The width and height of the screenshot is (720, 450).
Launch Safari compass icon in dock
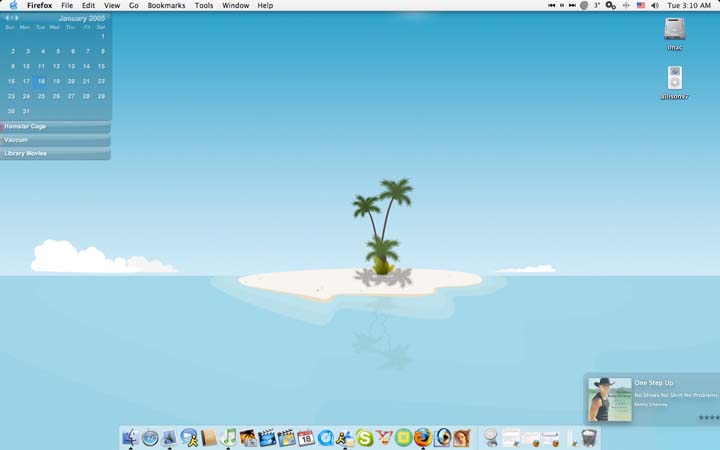point(150,438)
